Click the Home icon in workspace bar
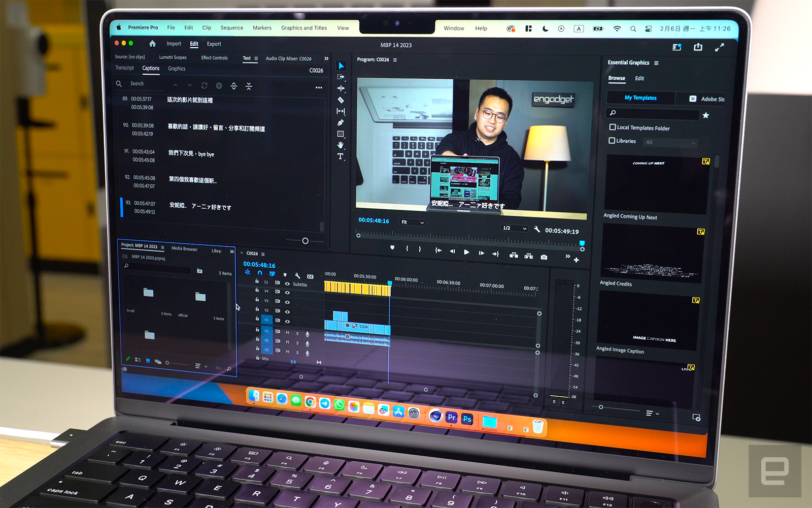Screen dimensions: 812x508 (152, 44)
